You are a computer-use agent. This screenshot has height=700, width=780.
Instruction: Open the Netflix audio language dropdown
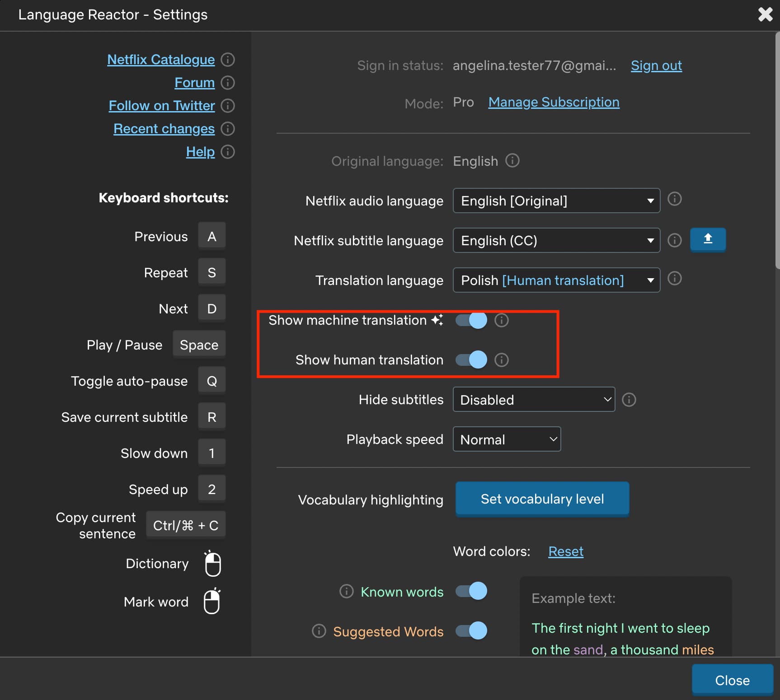[x=556, y=201]
